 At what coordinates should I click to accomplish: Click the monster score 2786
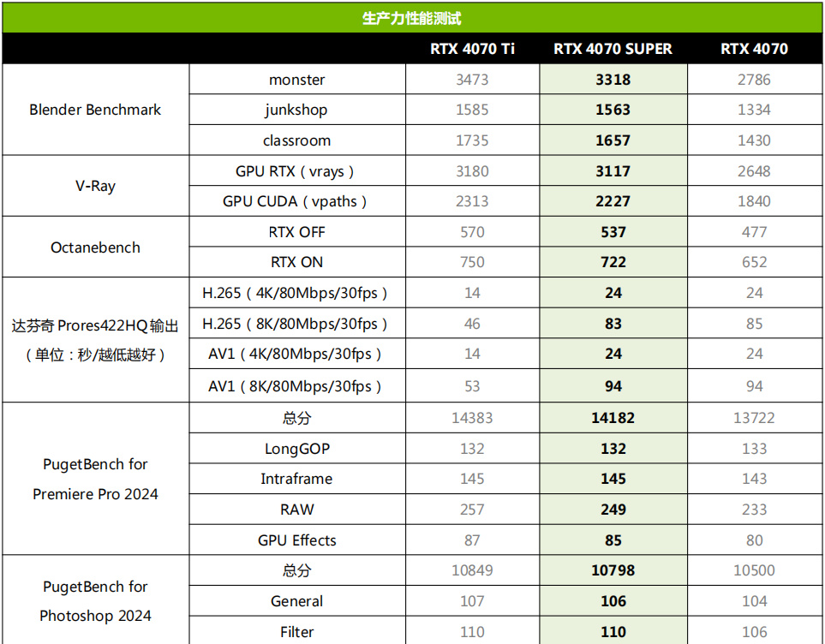[x=754, y=80]
